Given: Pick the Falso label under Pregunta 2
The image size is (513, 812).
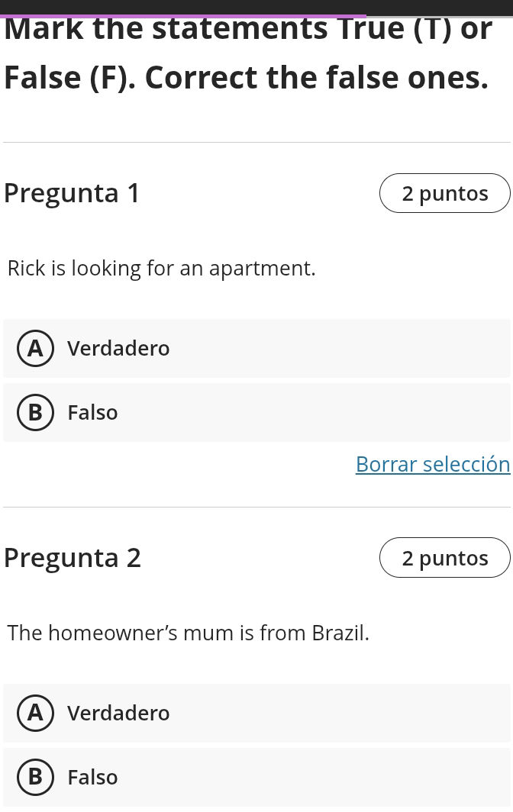Looking at the screenshot, I should click(92, 778).
